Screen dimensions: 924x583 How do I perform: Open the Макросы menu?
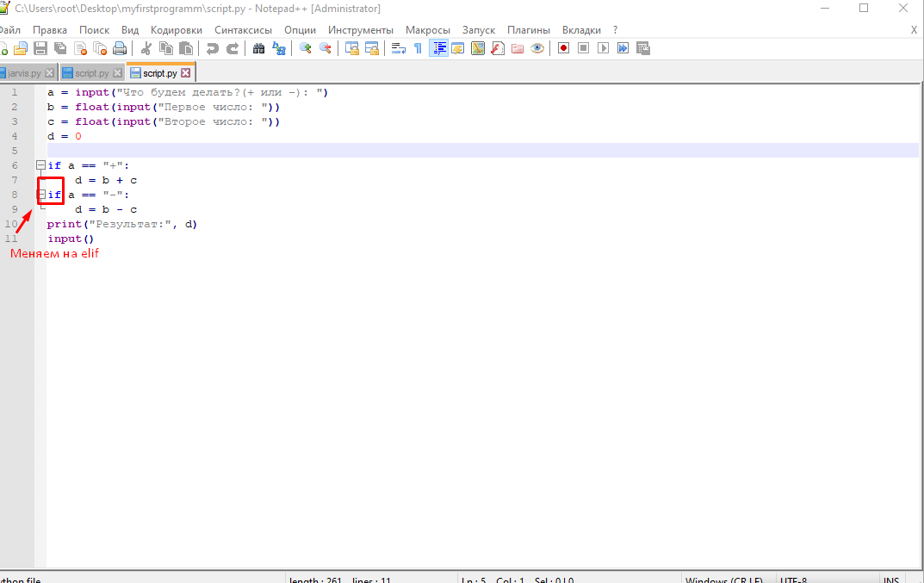click(x=428, y=30)
